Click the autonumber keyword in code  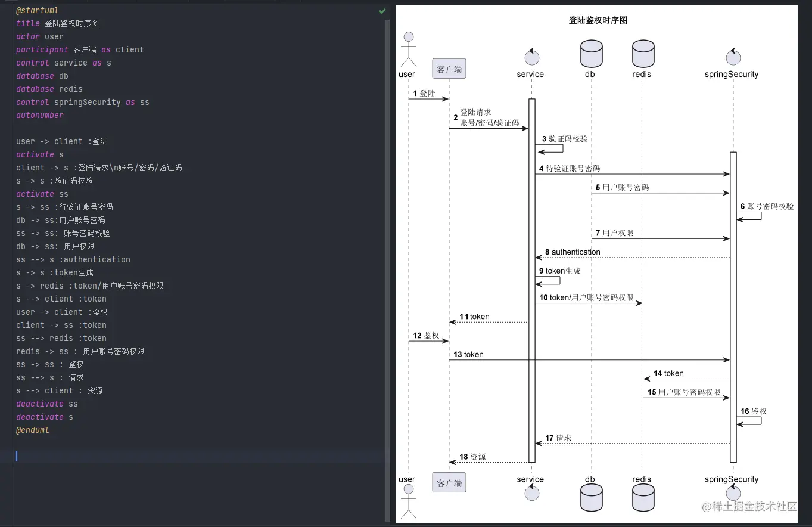pyautogui.click(x=40, y=115)
